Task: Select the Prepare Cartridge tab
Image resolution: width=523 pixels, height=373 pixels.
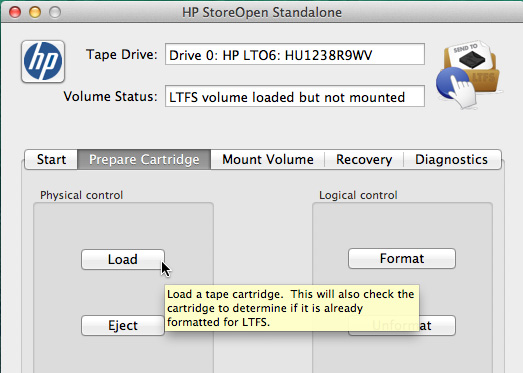Action: click(144, 159)
